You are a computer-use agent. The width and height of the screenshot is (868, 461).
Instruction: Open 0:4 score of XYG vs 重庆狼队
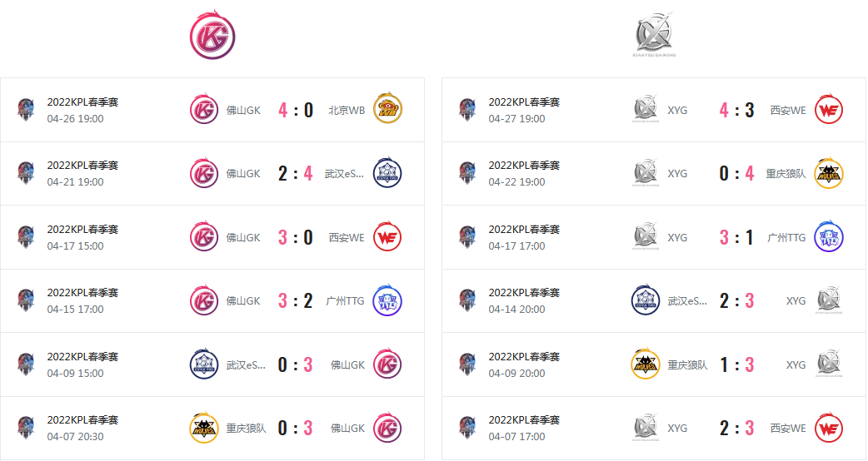(x=737, y=174)
